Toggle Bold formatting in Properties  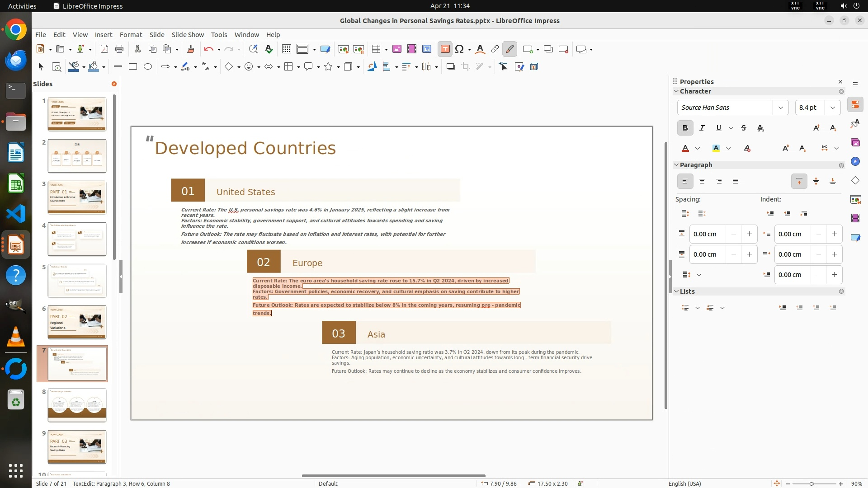pyautogui.click(x=685, y=128)
